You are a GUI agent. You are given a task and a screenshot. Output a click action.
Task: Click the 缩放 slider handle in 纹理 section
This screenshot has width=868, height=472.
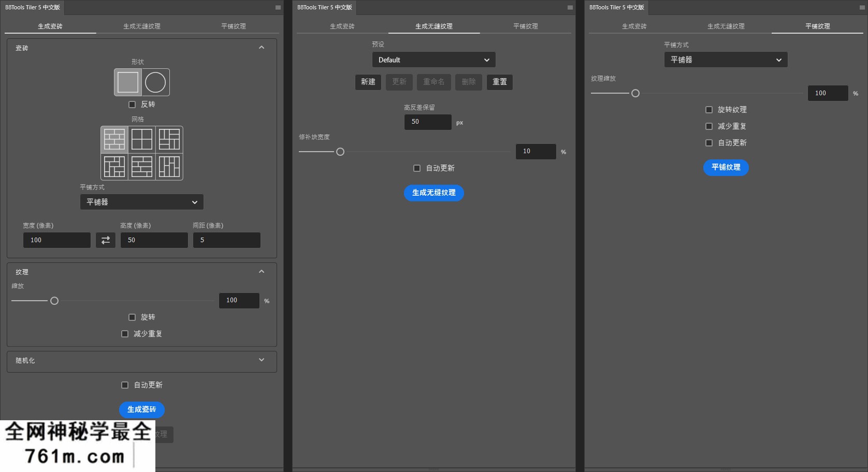(x=54, y=301)
